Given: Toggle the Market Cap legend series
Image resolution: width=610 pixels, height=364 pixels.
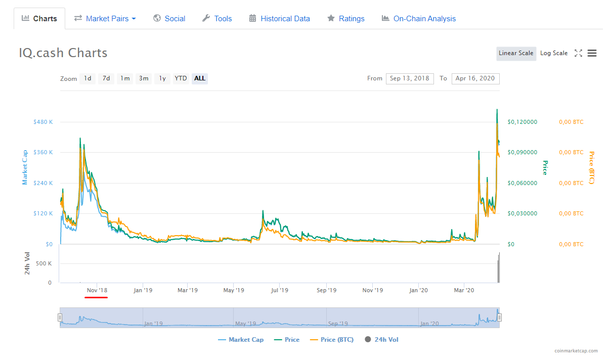Looking at the screenshot, I should click(x=241, y=340).
